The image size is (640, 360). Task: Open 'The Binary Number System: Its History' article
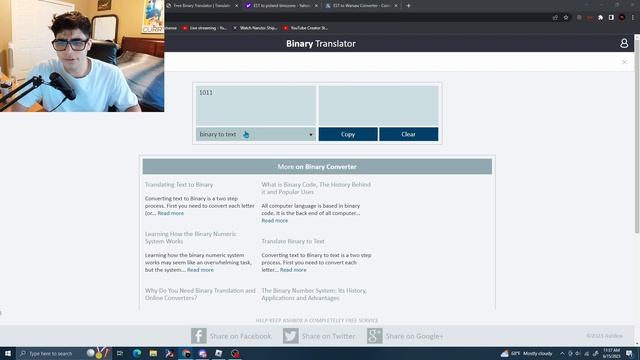coord(313,294)
